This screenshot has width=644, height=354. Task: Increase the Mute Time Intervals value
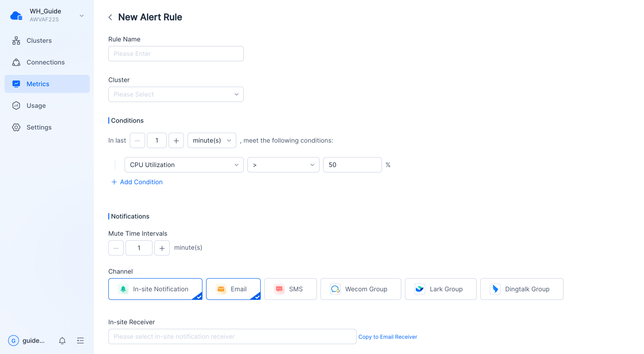coord(162,248)
